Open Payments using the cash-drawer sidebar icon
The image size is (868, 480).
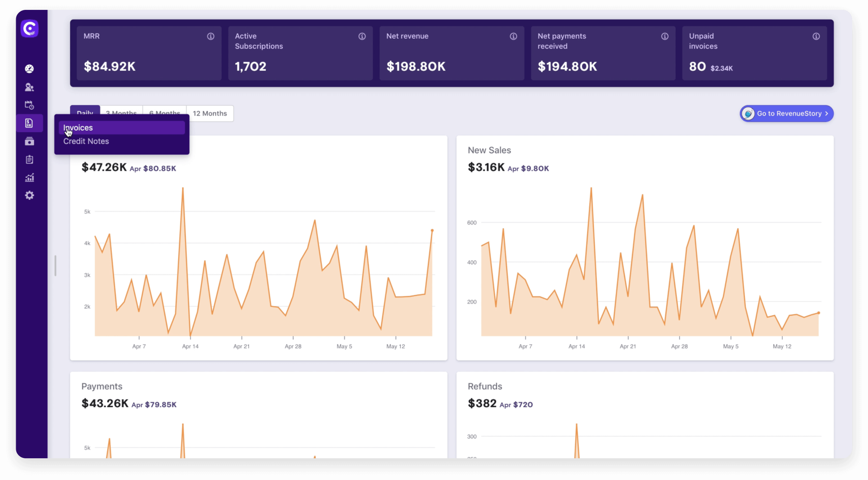30,141
